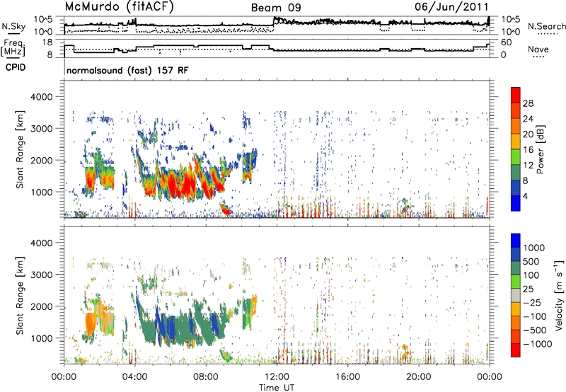
Task: Click the '18' frequency axis value
Action: click(x=47, y=42)
